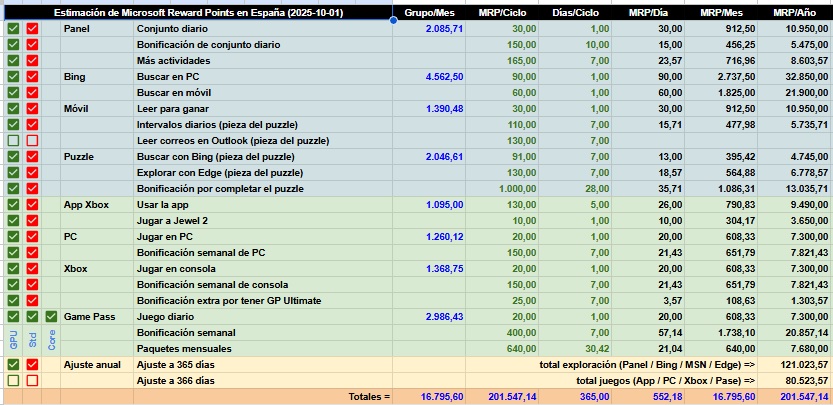Select Grupo/Mes value 2.986,43
833x405 pixels.
429,317
